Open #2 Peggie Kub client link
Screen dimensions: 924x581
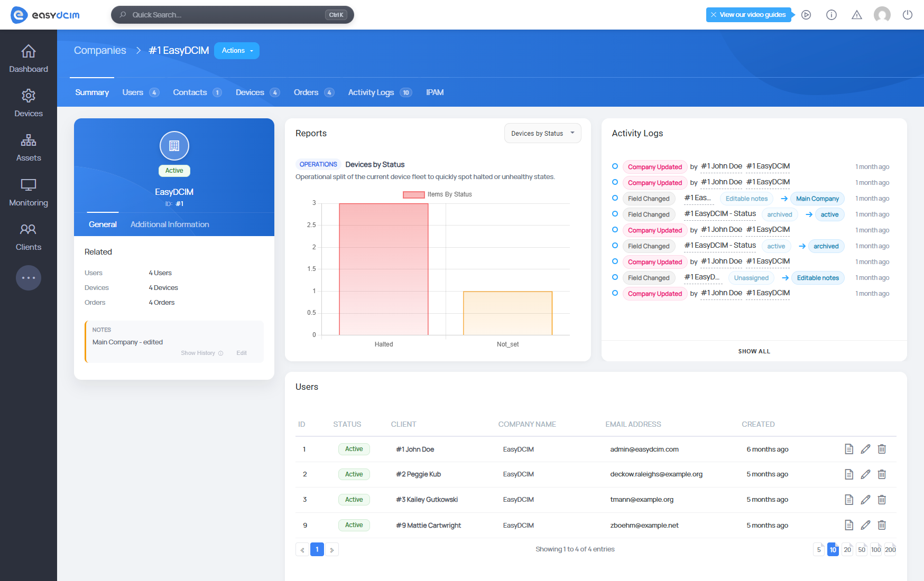(x=418, y=474)
